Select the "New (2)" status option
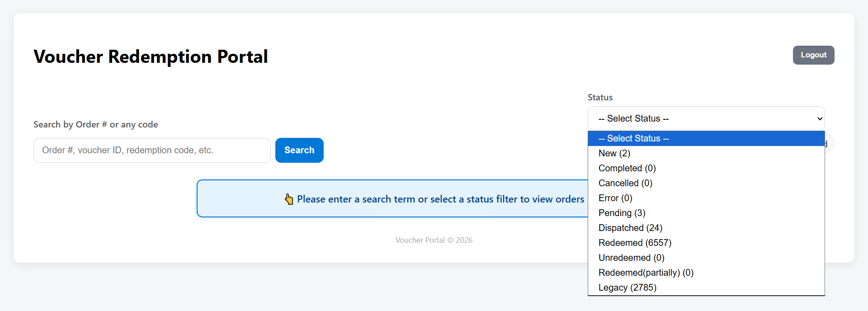Image resolution: width=868 pixels, height=311 pixels. pos(614,153)
